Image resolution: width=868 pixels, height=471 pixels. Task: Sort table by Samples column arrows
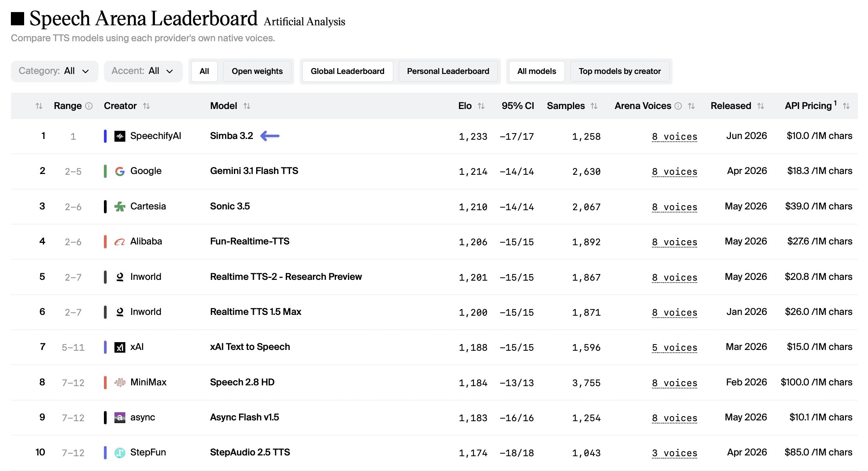[x=594, y=106]
